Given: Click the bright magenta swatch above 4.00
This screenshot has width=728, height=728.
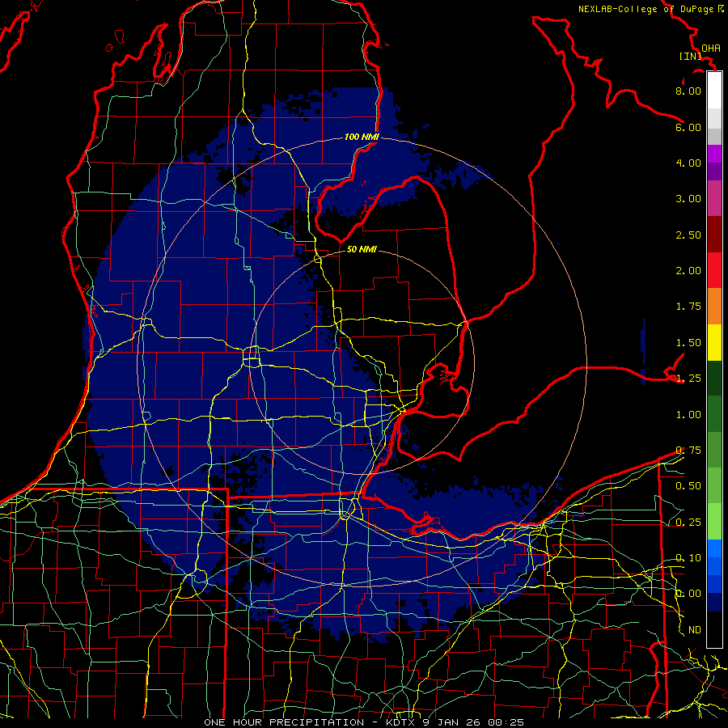Looking at the screenshot, I should click(714, 154).
